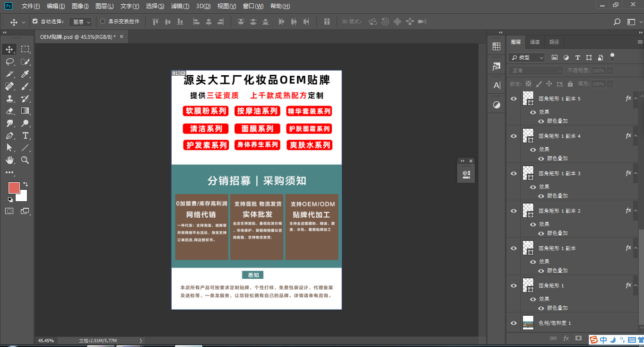The image size is (644, 347).
Task: Click the 45.45% zoom level field
Action: [x=46, y=340]
